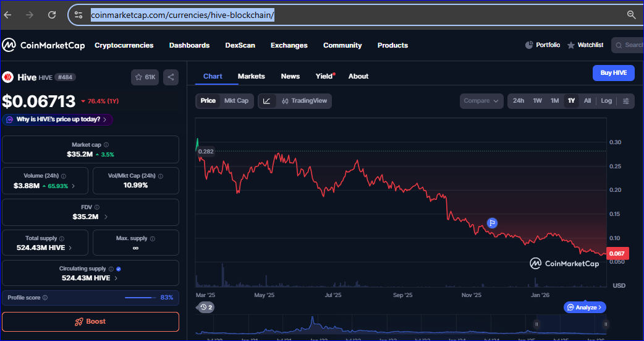Expand FDV details chevron

tap(106, 217)
